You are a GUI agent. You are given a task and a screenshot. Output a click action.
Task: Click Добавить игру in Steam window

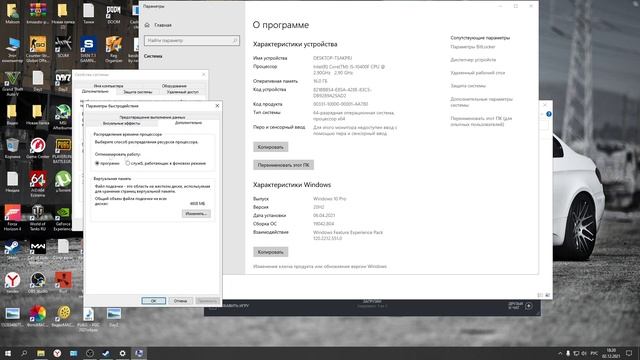pos(231,306)
